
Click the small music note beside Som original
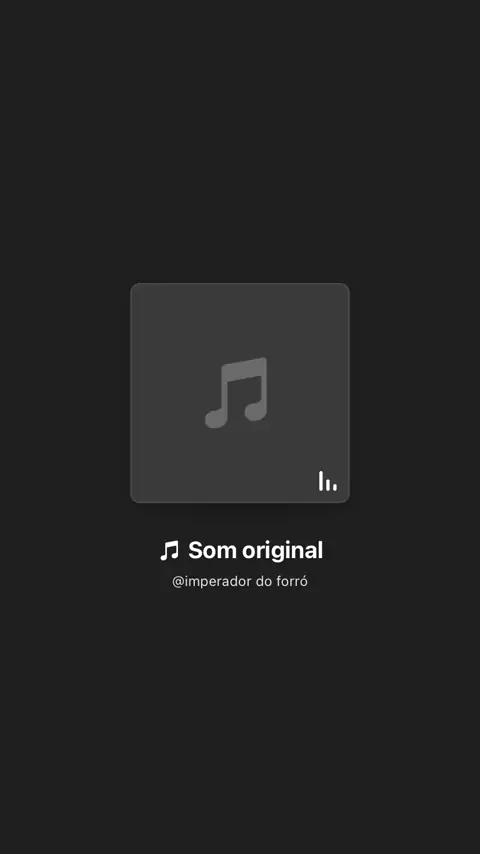pyautogui.click(x=169, y=551)
